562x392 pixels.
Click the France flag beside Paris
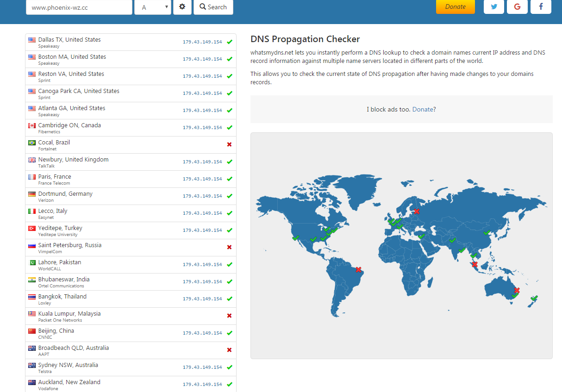pos(32,177)
